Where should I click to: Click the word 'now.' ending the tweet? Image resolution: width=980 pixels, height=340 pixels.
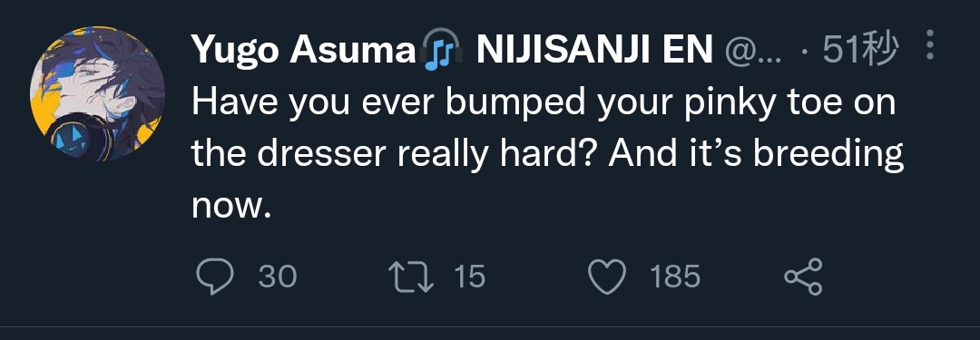232,205
